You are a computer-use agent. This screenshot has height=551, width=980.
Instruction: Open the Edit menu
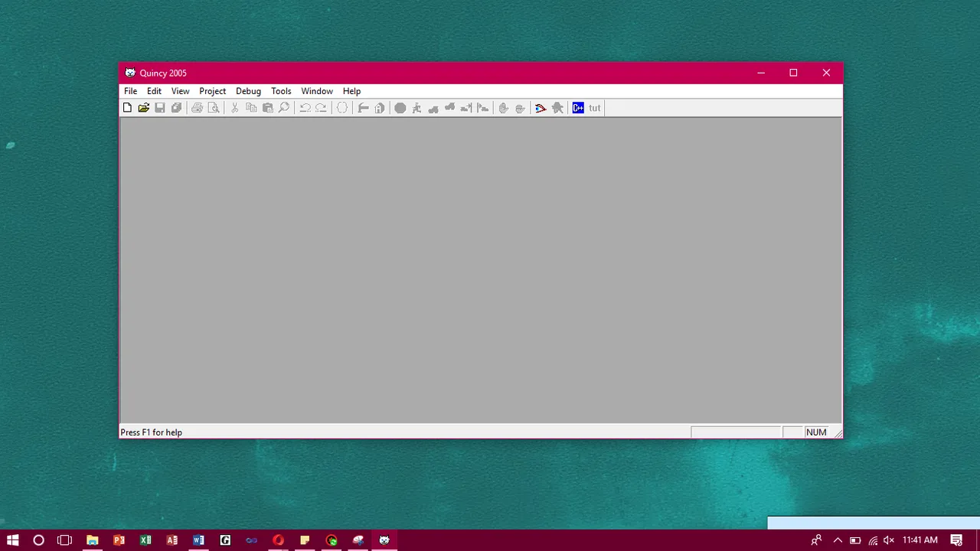click(154, 91)
